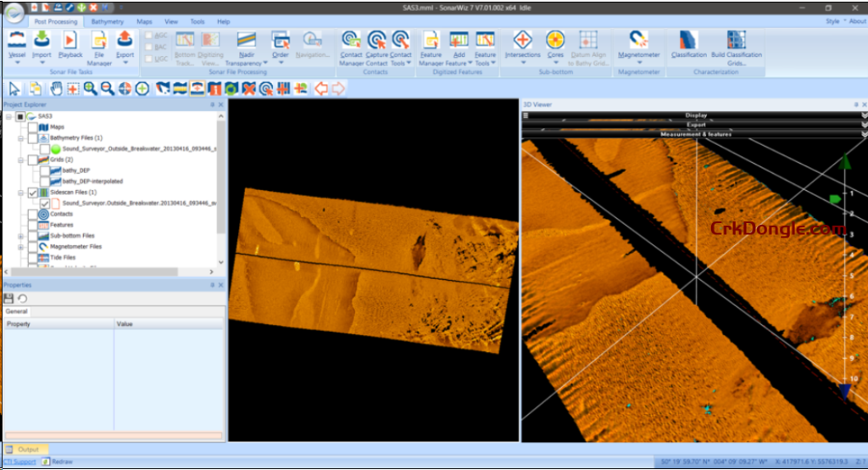
Task: Click the Support link in status bar
Action: (24, 462)
